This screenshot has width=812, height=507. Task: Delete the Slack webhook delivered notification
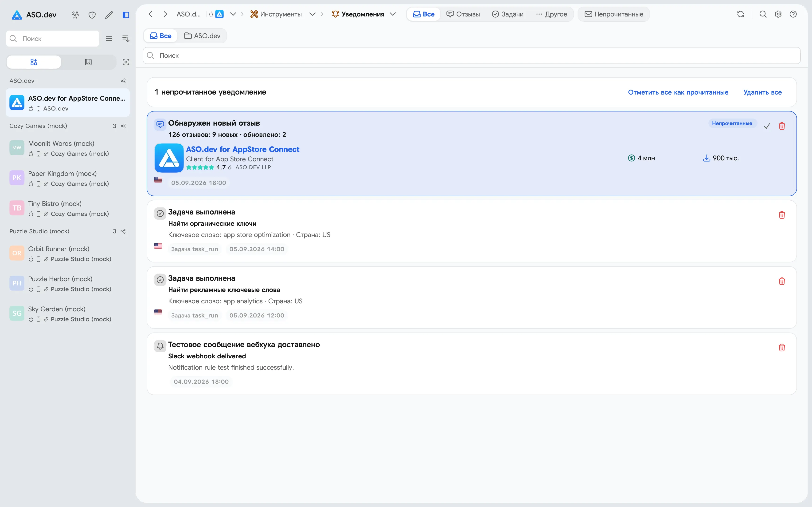point(782,348)
